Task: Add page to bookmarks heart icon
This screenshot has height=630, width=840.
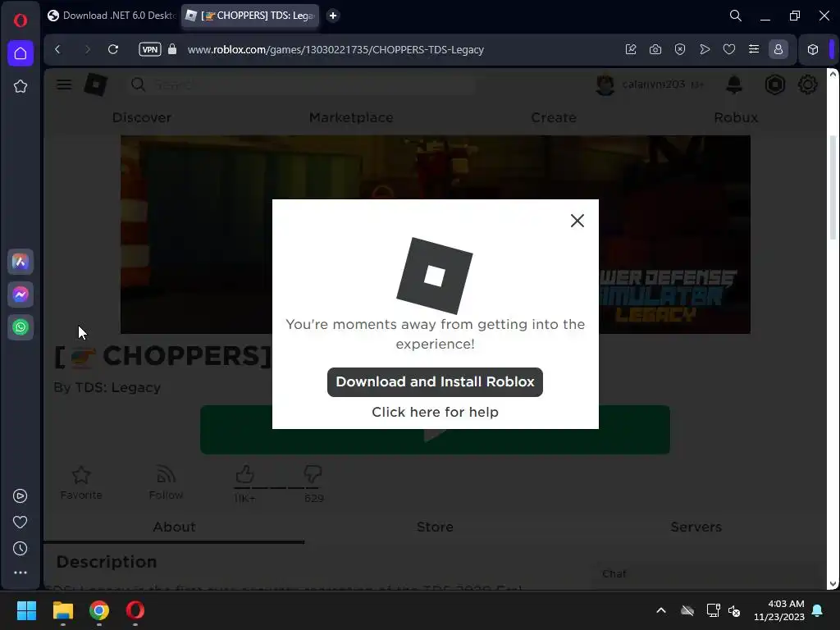Action: pos(729,49)
